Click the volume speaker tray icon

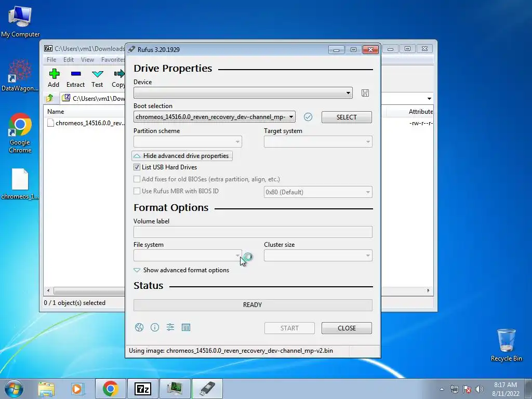(479, 389)
